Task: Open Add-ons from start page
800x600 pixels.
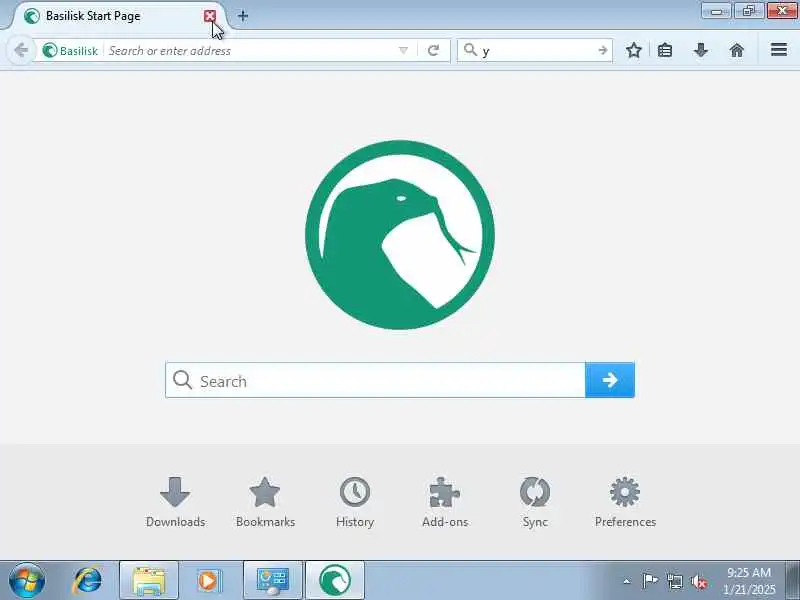Action: 445,503
